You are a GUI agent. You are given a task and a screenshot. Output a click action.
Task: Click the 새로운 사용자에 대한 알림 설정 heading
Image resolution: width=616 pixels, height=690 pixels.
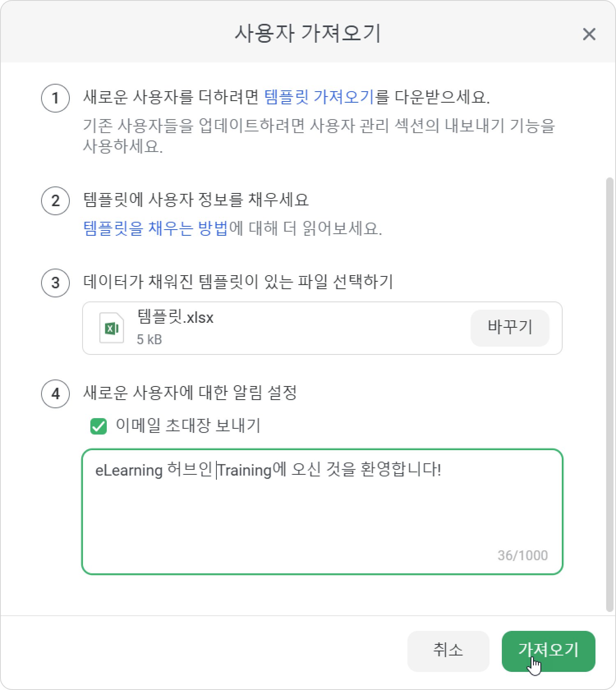tap(190, 393)
